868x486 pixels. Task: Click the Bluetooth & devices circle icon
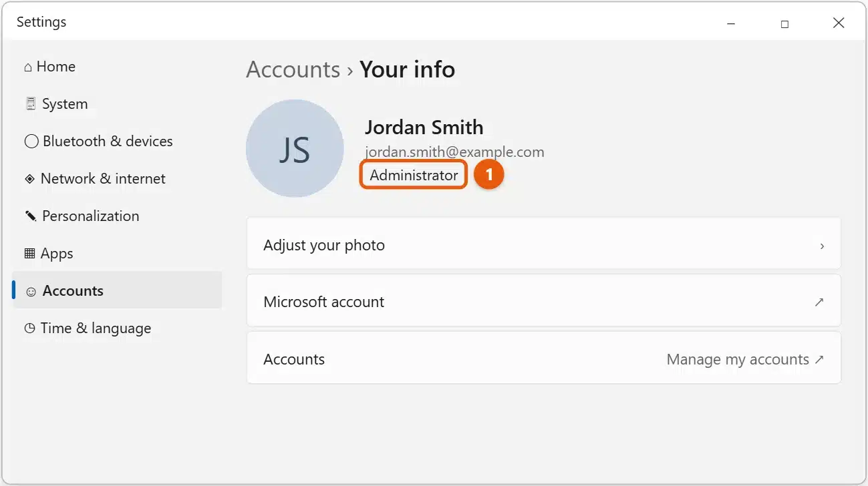(x=31, y=142)
